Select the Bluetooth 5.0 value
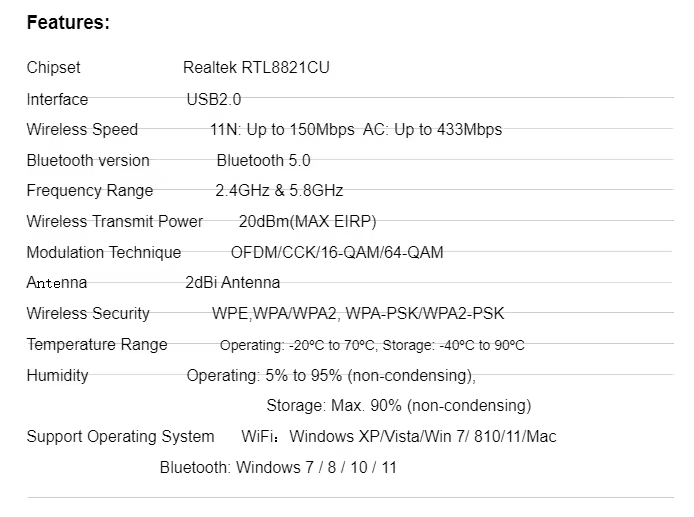 coord(263,160)
